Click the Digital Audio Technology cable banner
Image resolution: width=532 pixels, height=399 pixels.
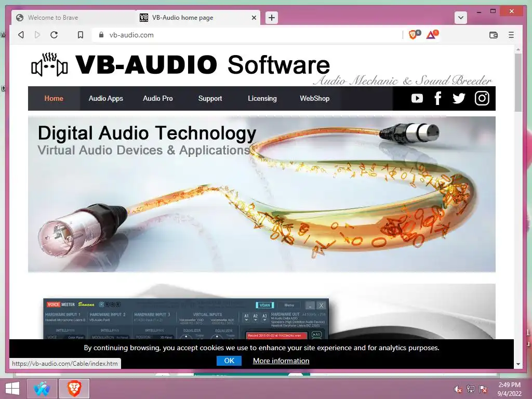[x=262, y=194]
